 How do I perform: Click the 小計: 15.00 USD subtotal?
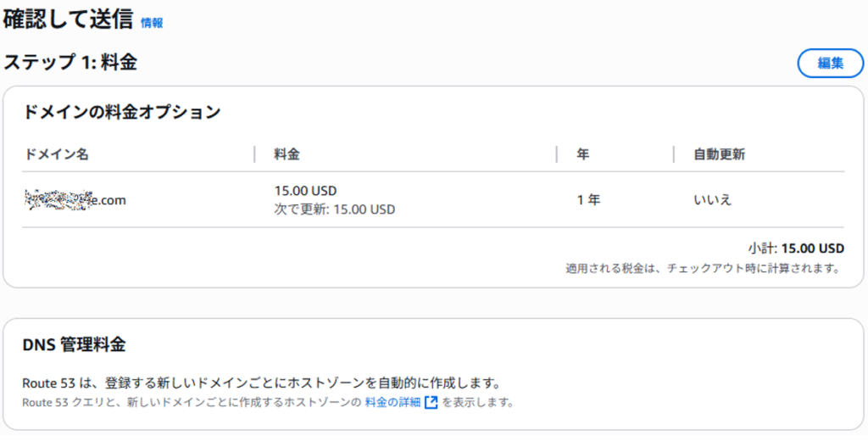[796, 248]
